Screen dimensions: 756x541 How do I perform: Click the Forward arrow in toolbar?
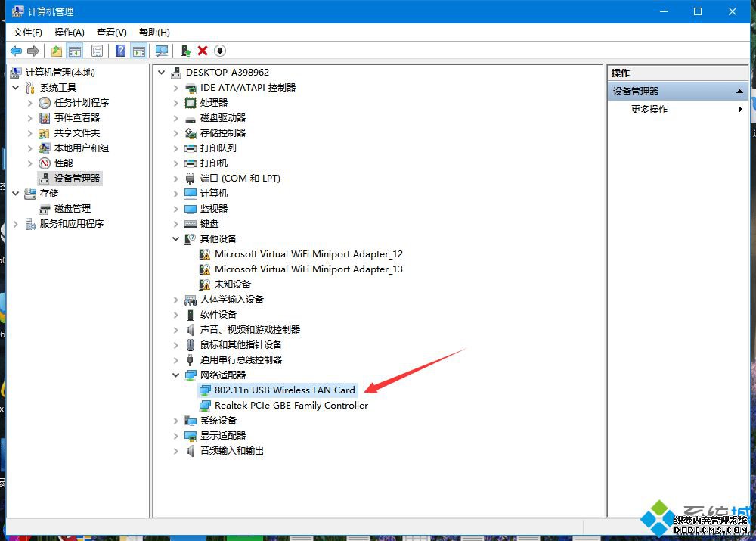pyautogui.click(x=33, y=51)
